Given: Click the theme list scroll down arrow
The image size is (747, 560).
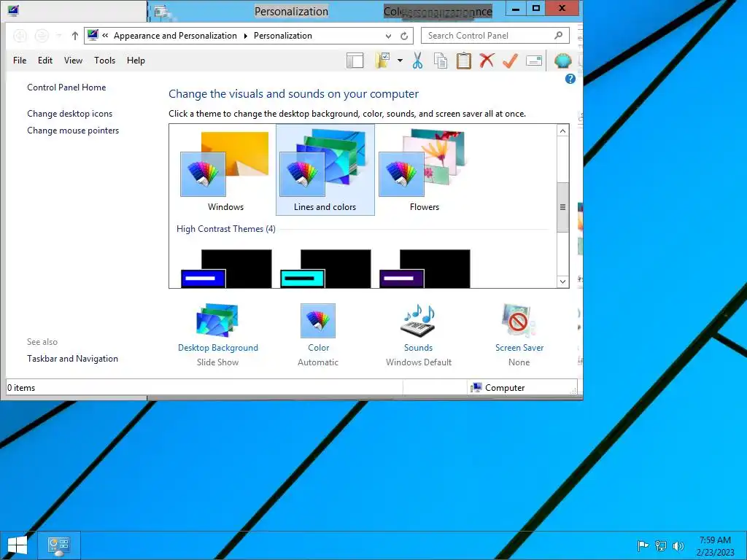Looking at the screenshot, I should (562, 281).
